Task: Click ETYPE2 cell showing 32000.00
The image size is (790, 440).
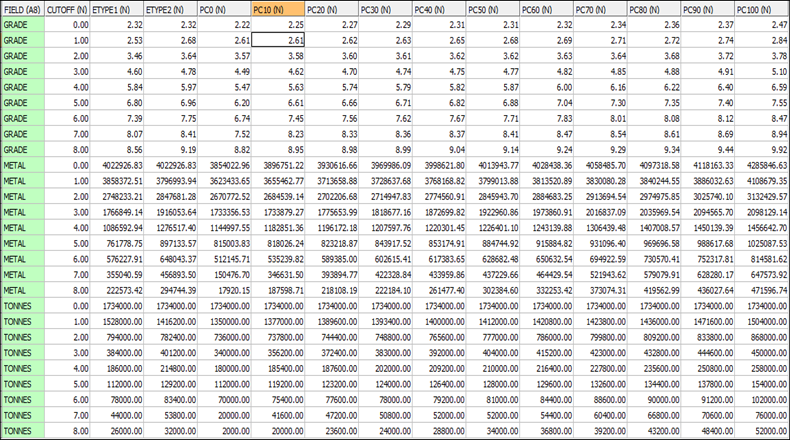Action: click(x=170, y=431)
